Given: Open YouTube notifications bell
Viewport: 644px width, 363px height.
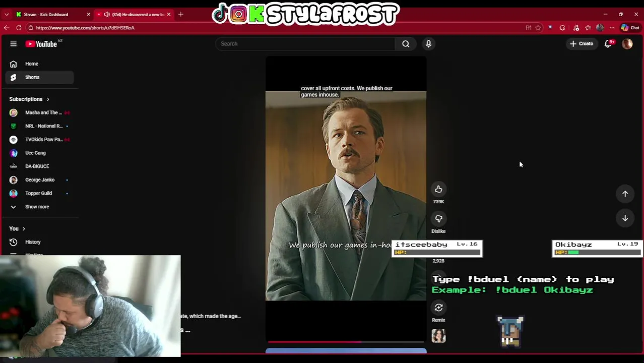Looking at the screenshot, I should (x=608, y=44).
